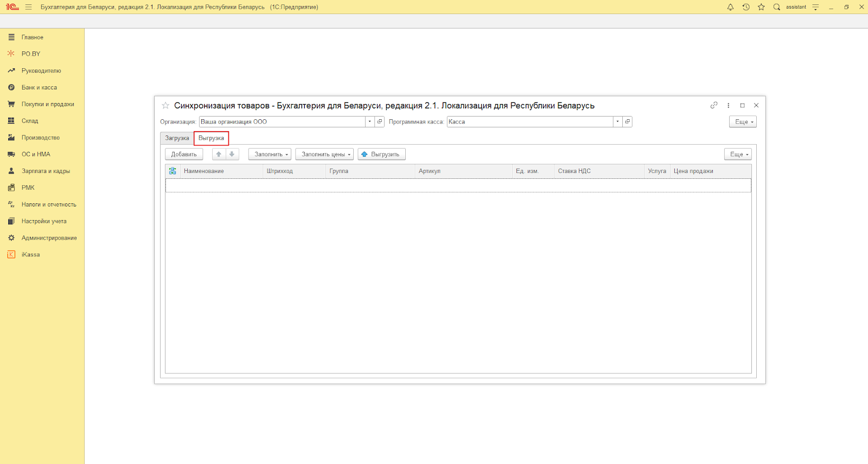
Task: Open Касса field open-form icon
Action: (627, 121)
